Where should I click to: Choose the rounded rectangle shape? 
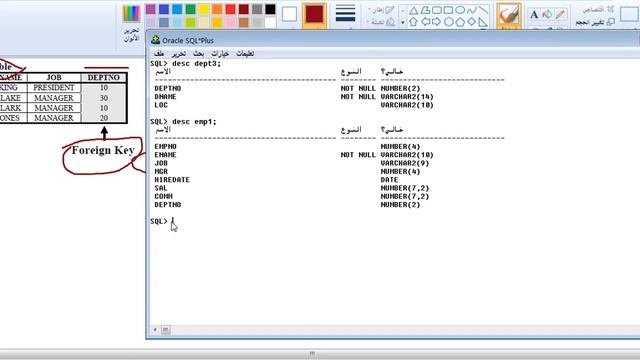(436, 10)
